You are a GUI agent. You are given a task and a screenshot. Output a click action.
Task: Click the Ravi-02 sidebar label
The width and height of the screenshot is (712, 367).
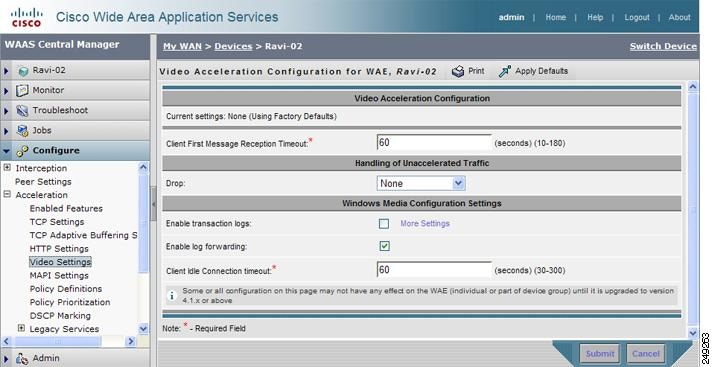49,70
